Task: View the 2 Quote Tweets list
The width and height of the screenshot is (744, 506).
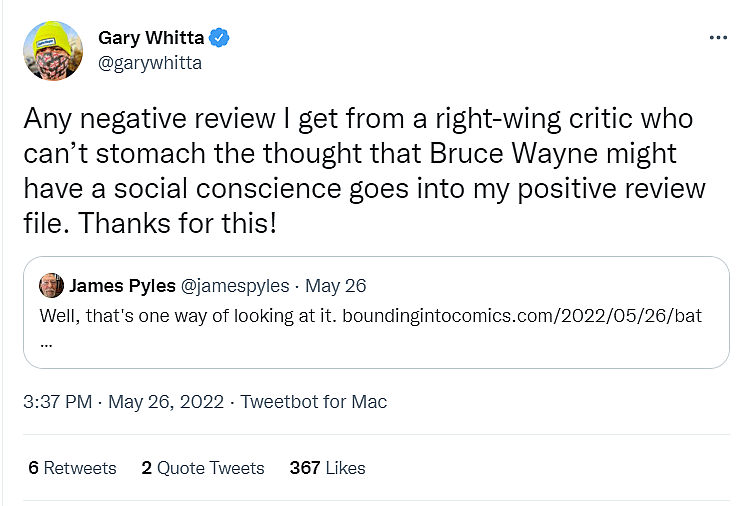Action: [x=203, y=468]
